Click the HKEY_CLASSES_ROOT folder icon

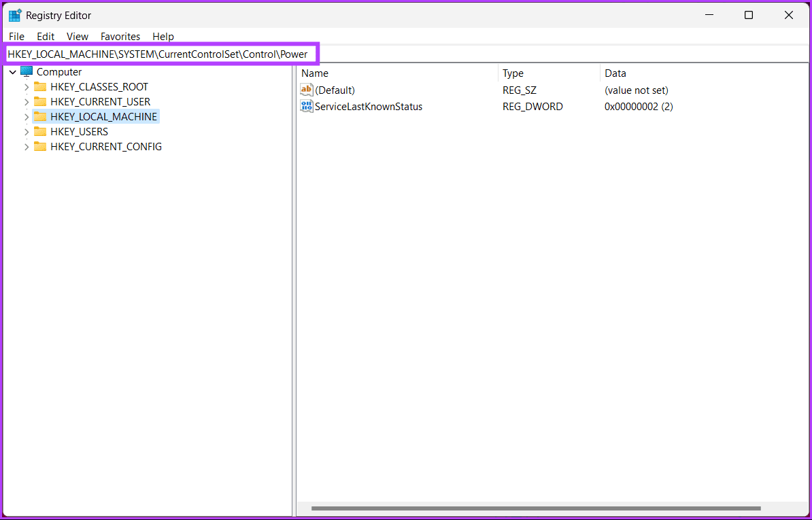click(x=40, y=87)
